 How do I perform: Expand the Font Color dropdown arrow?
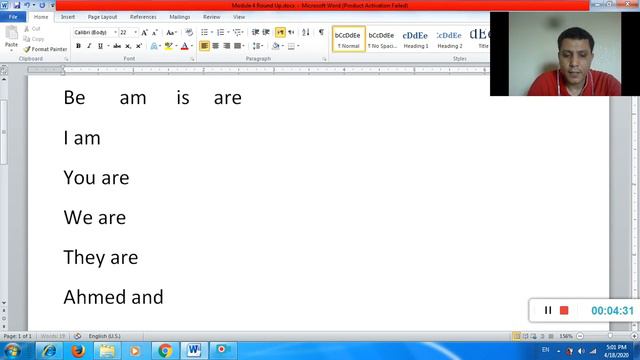point(192,46)
